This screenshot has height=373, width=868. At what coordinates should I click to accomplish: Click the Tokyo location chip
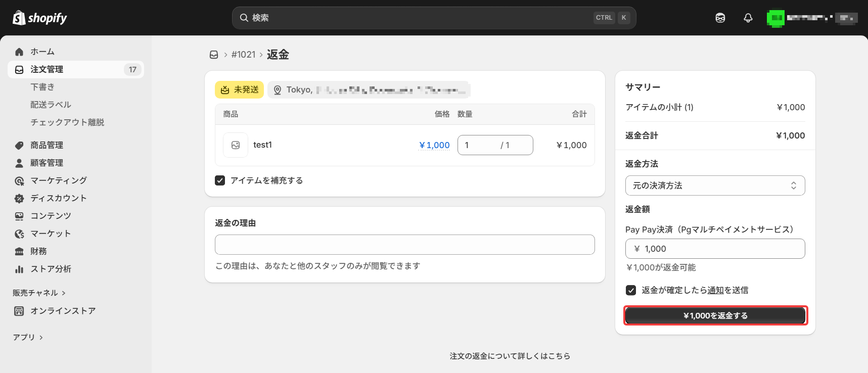[x=369, y=90]
